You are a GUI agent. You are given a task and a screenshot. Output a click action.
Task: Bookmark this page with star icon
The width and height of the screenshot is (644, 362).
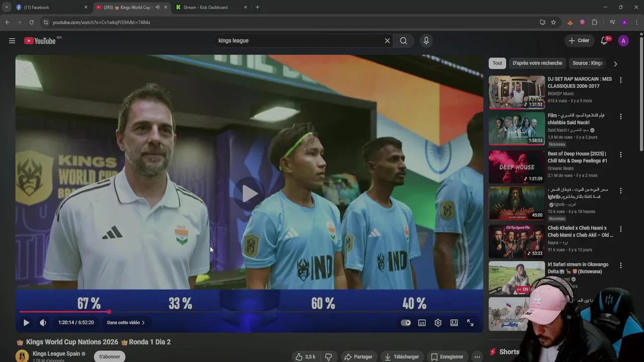pyautogui.click(x=553, y=22)
